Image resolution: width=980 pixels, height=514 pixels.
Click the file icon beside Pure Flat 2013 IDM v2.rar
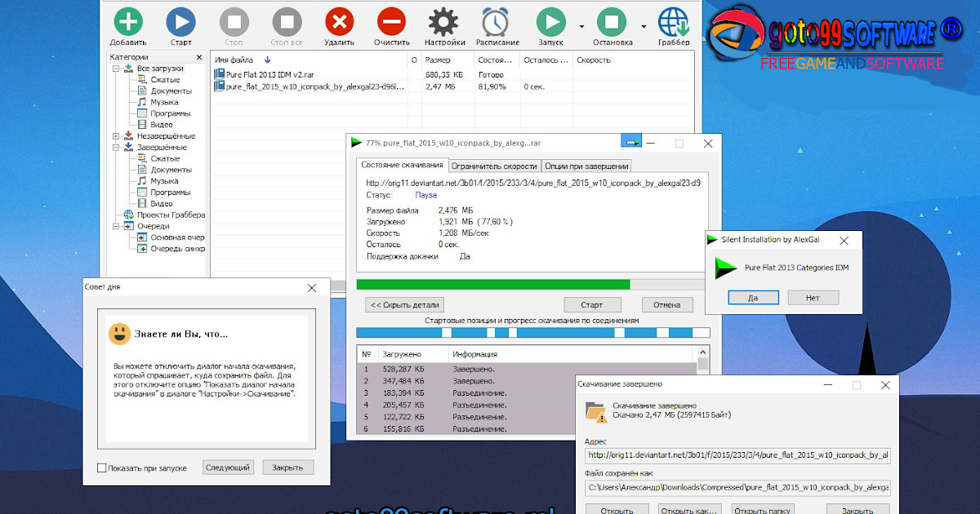[219, 74]
